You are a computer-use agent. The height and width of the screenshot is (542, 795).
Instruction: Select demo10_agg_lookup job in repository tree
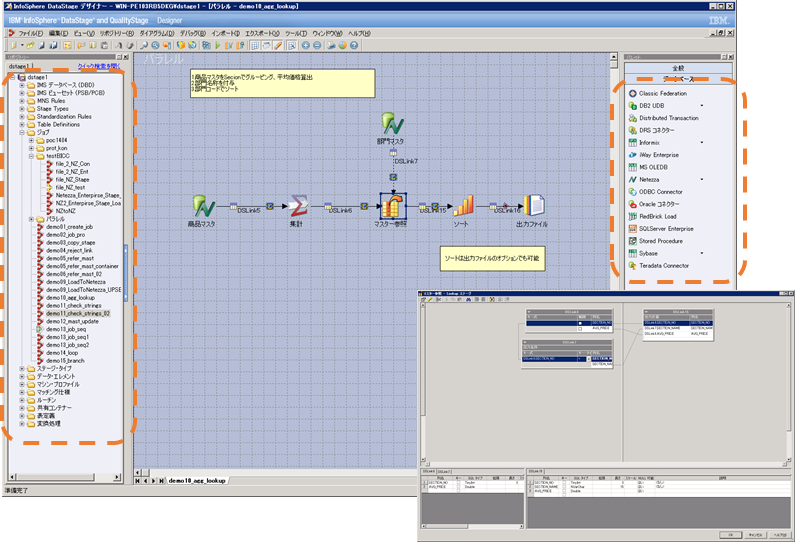(70, 298)
